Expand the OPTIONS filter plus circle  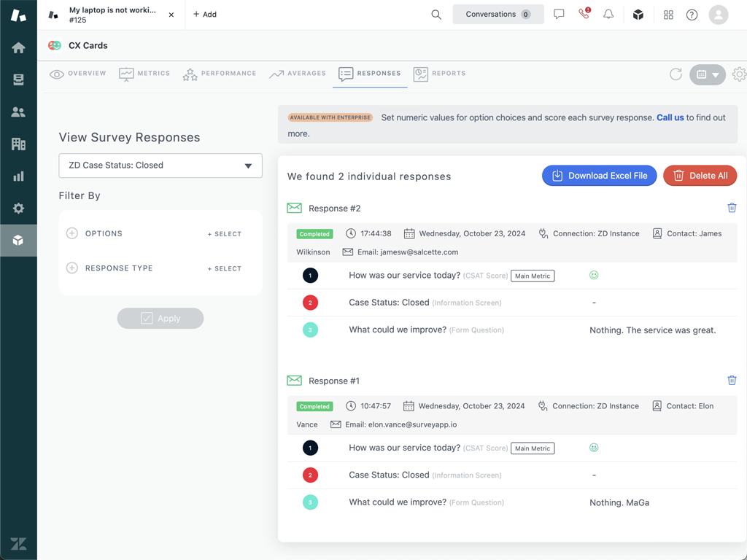pos(72,233)
